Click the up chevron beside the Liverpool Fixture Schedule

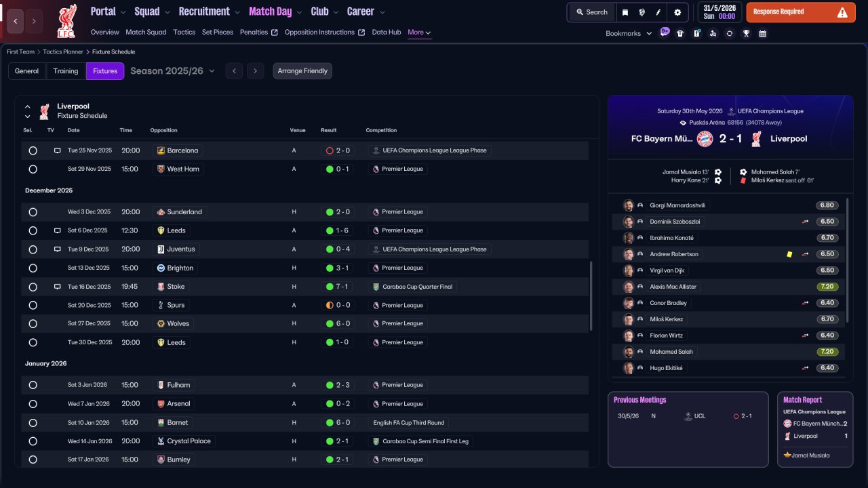tap(28, 106)
